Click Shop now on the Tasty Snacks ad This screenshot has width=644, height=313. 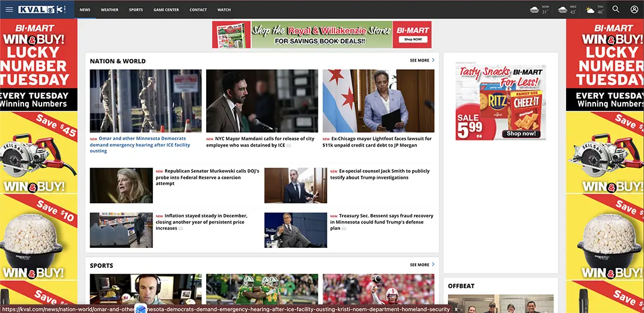[x=521, y=134]
